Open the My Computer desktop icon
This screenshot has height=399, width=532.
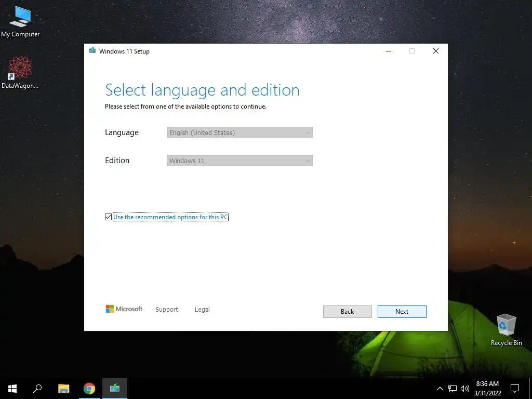coord(20,22)
